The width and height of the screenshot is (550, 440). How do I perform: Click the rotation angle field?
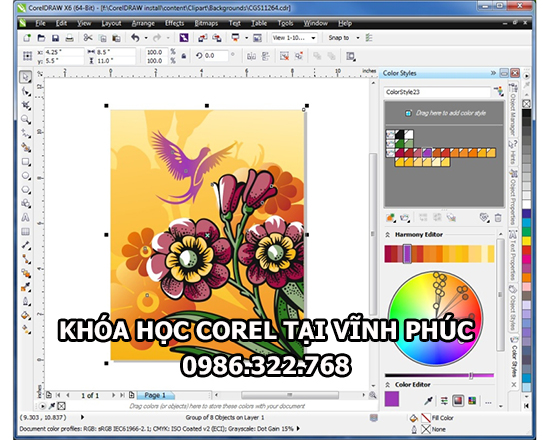point(215,56)
